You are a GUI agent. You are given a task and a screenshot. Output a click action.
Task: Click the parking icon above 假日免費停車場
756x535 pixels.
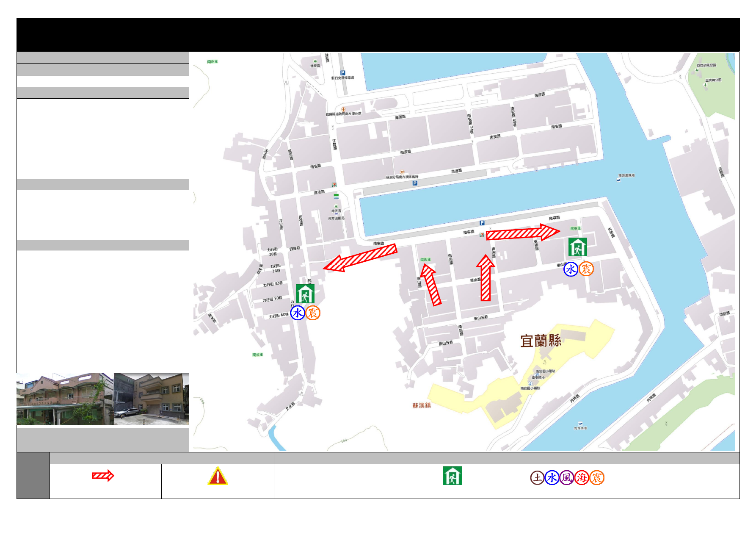[343, 73]
